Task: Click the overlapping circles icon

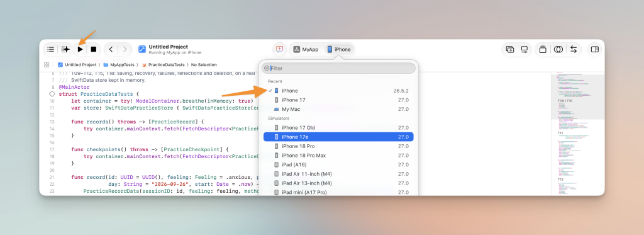Action: 558,49
